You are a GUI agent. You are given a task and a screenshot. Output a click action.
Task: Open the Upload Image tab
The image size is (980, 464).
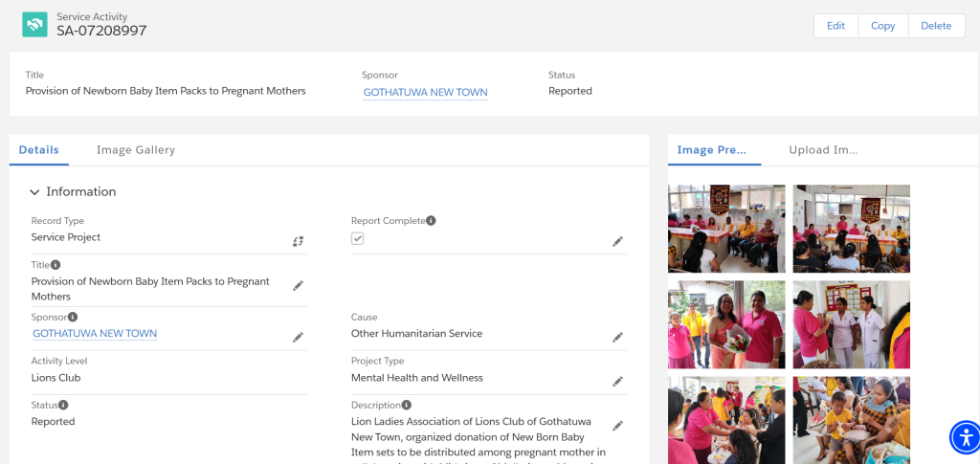[823, 150]
